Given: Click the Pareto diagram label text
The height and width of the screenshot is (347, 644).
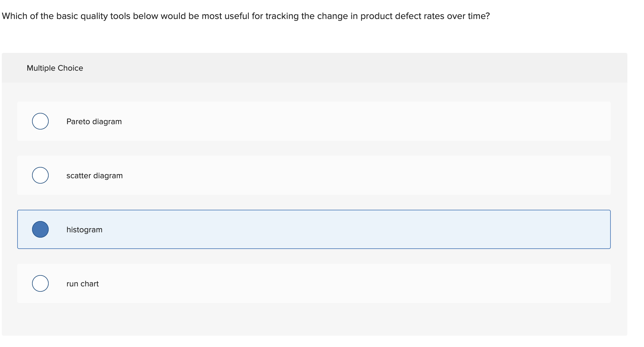Looking at the screenshot, I should point(94,121).
